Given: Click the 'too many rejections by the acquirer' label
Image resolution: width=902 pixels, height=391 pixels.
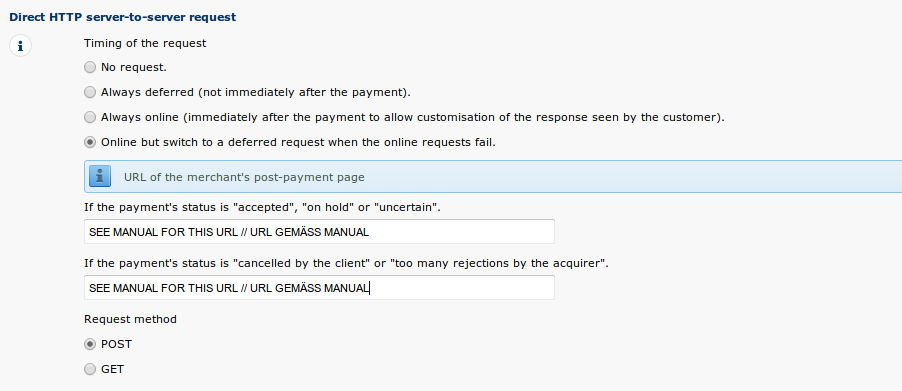Looking at the screenshot, I should [346, 263].
